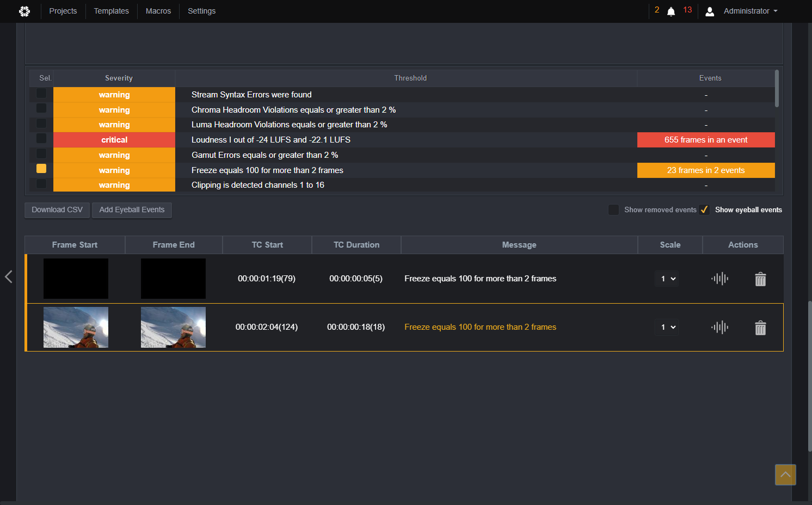Open the Projects menu
Screen dimensions: 812x505
point(63,11)
